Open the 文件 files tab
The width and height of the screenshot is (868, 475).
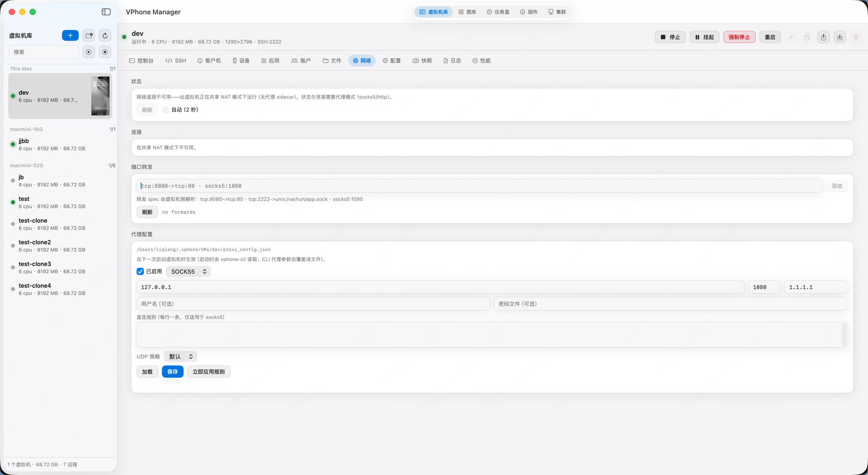click(332, 61)
